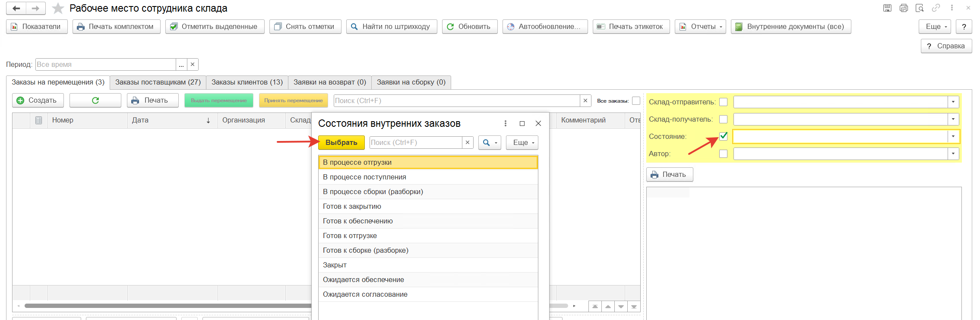Open print preview icon in title bar
Screen dimensions: 980x320
(x=920, y=8)
